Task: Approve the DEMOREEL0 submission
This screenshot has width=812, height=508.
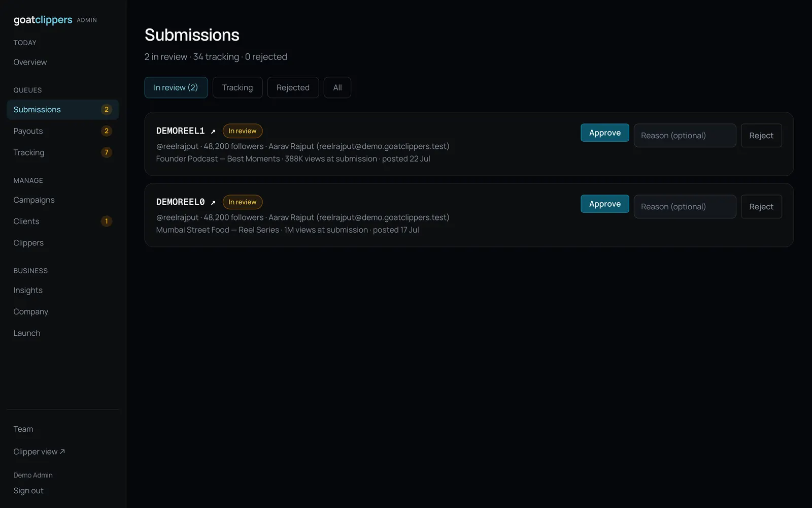Action: pyautogui.click(x=605, y=204)
